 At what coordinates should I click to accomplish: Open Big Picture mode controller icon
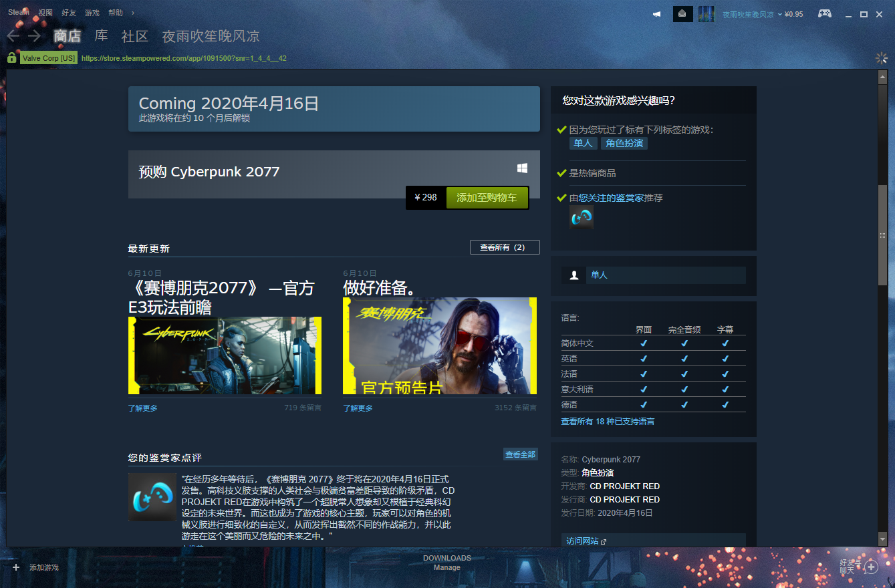click(x=825, y=14)
